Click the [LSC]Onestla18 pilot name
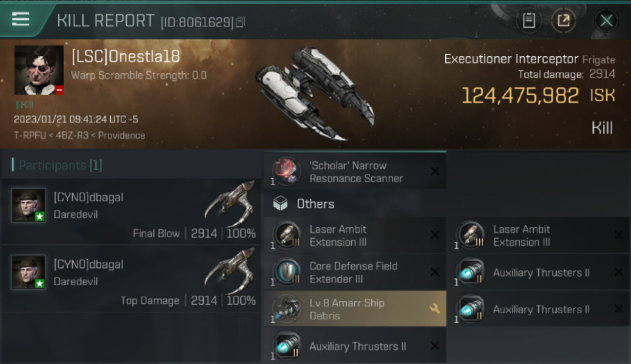 coord(126,57)
